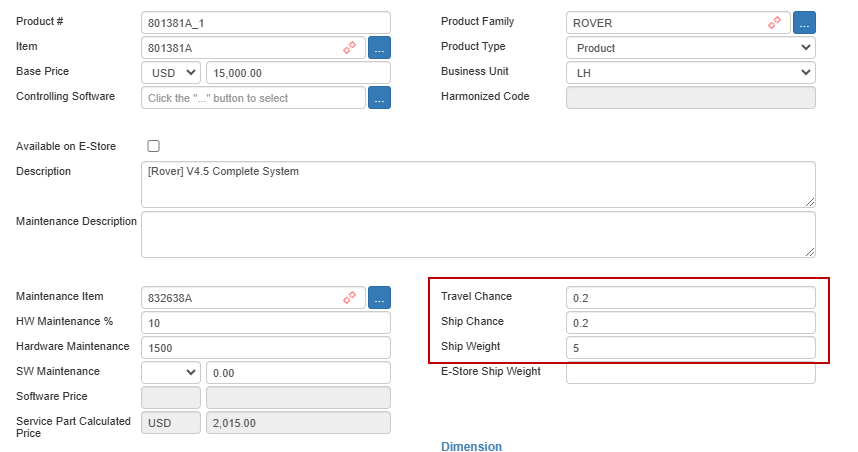Open Controlling Software lookup ellipsis button
The height and width of the screenshot is (452, 858).
tap(379, 98)
